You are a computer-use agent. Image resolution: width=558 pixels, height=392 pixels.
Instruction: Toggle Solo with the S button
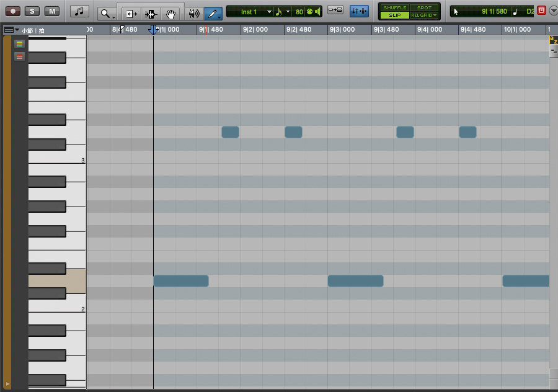click(32, 11)
